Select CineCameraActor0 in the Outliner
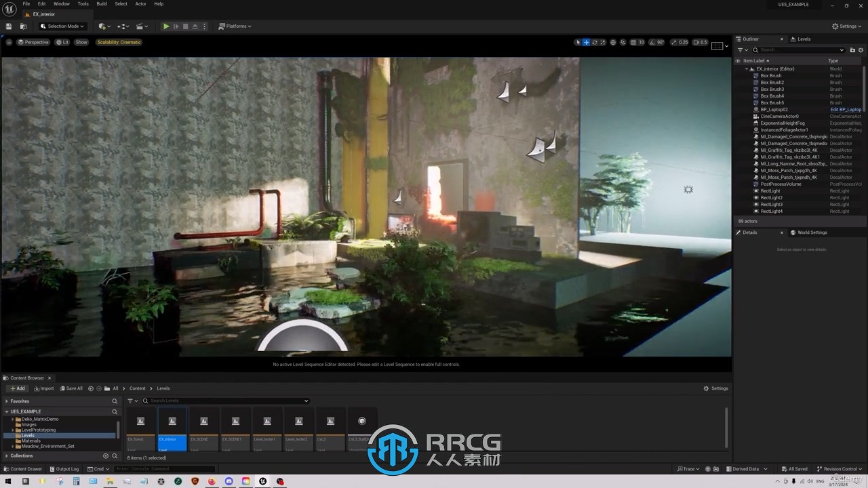868x488 pixels. 779,117
